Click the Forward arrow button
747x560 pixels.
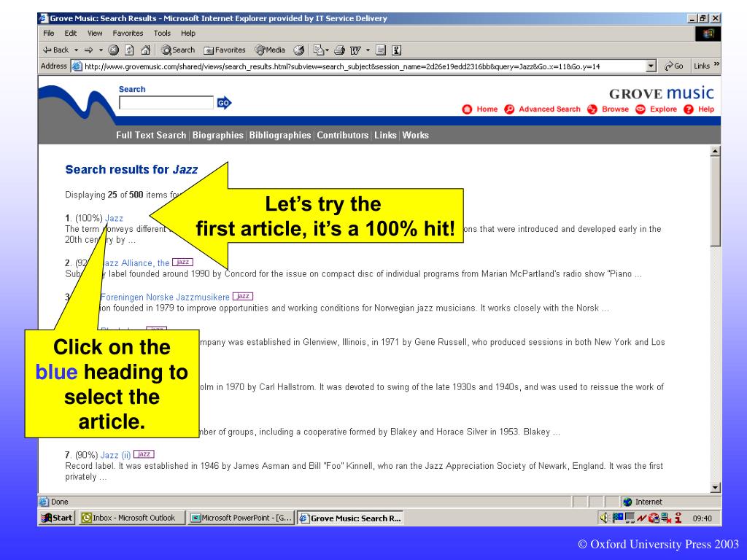point(88,50)
